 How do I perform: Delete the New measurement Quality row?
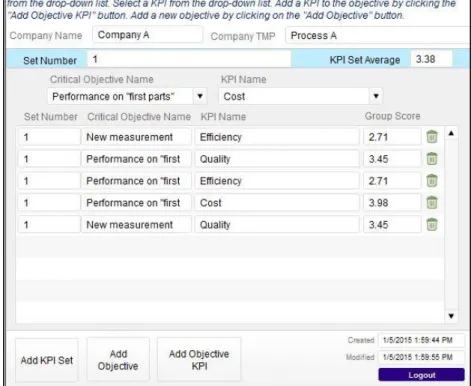click(432, 225)
